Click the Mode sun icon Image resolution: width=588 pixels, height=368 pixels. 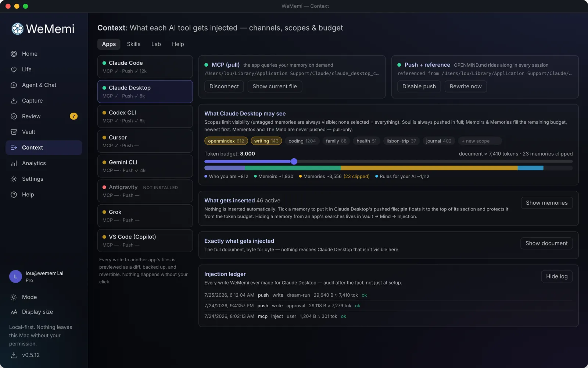pos(14,297)
